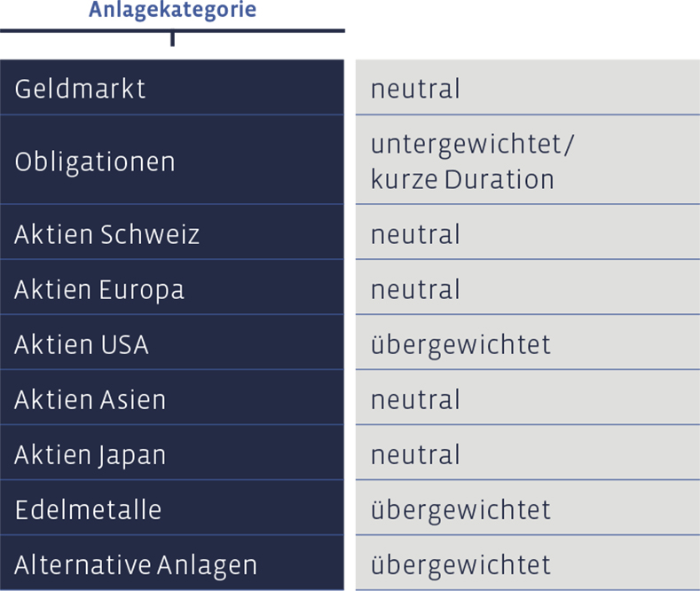The height and width of the screenshot is (591, 700).
Task: Click the Aktien Asien row
Action: click(172, 398)
